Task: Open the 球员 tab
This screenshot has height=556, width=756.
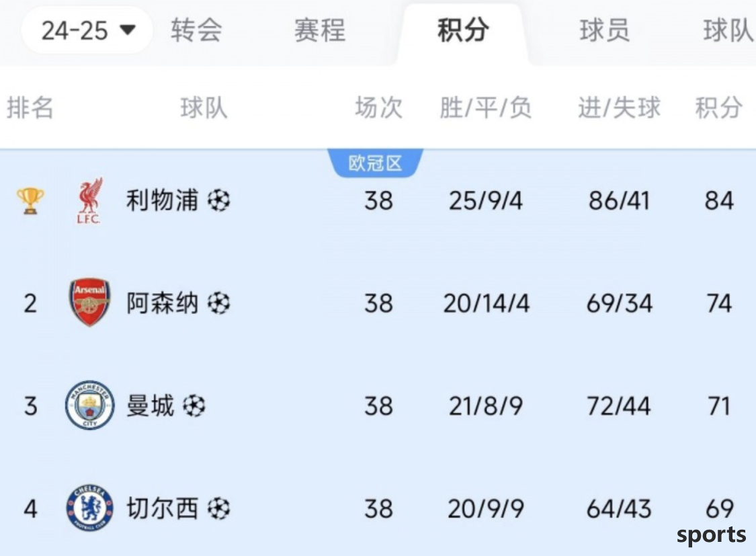Action: pos(605,30)
